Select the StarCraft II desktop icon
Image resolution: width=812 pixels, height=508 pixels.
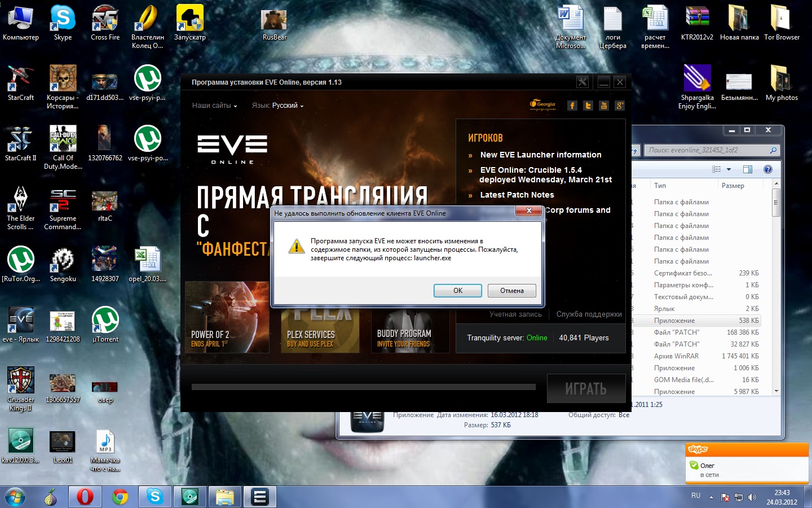click(21, 144)
